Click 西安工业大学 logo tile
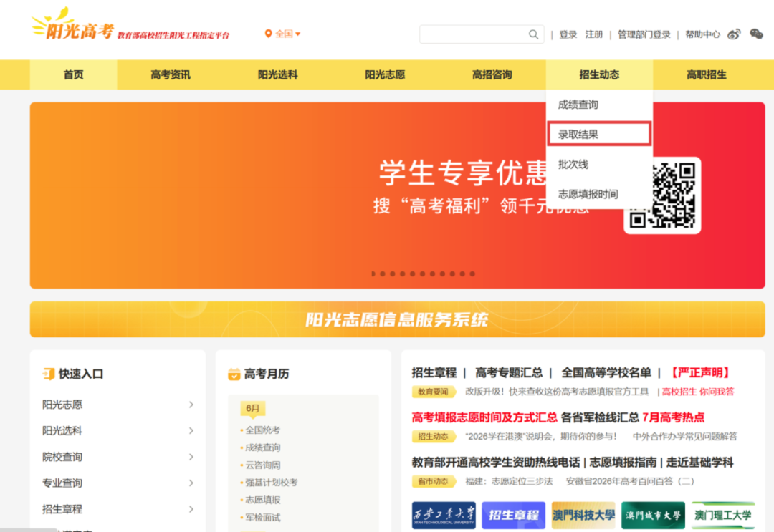This screenshot has width=774, height=532. [444, 516]
